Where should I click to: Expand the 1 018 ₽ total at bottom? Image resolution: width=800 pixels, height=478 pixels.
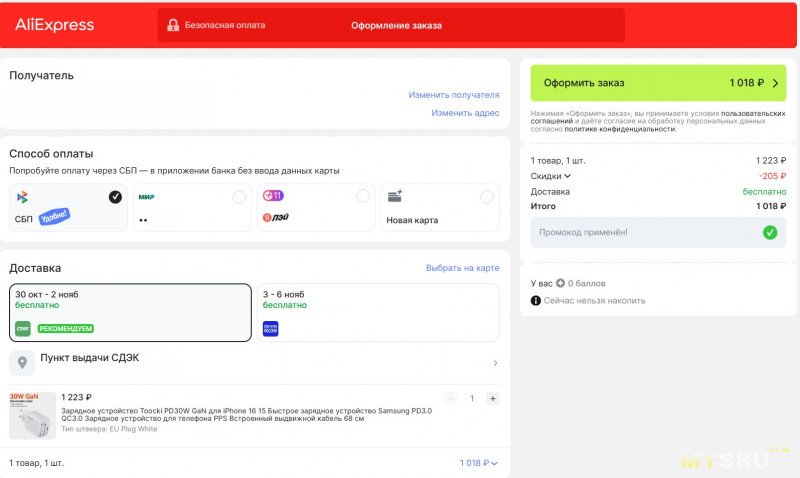coord(479,463)
